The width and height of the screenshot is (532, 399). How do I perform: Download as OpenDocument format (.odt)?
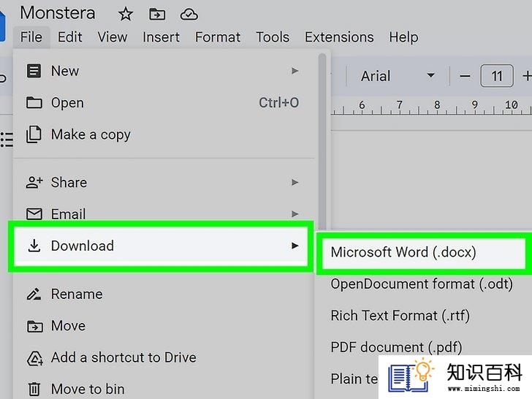coord(422,284)
